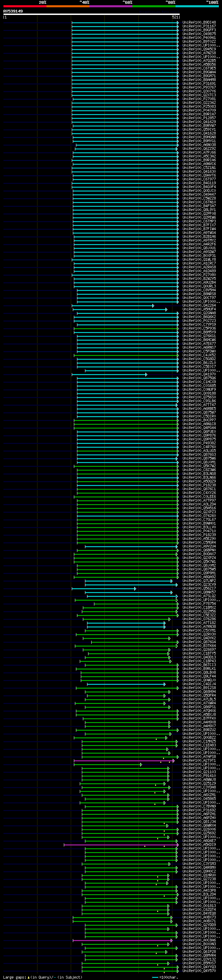Click the UniRef100_B9MYG1 label

(199, 141)
